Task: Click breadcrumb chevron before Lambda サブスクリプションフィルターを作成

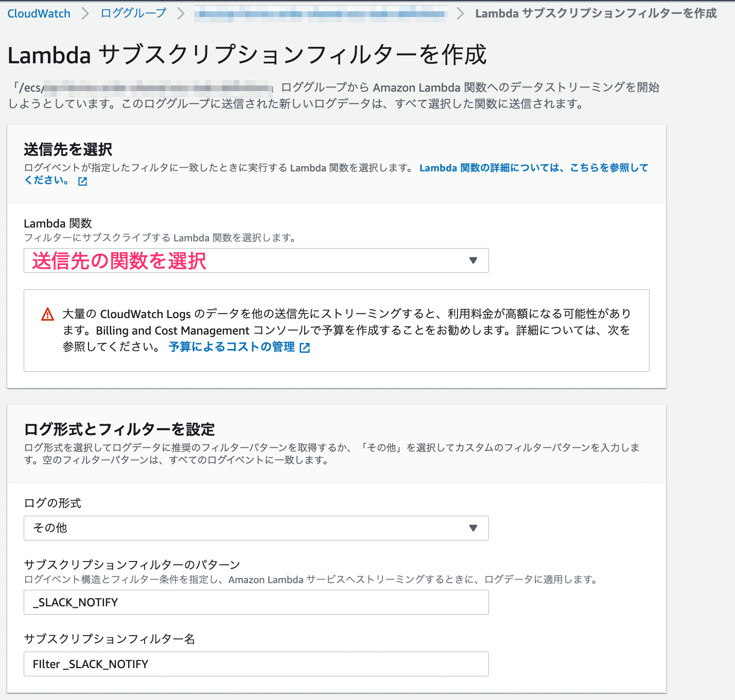Action: 461,13
